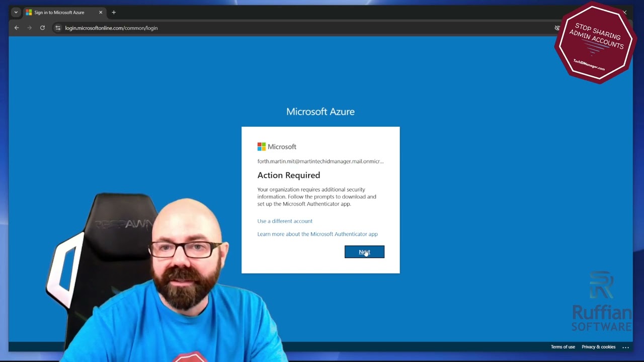Go back with browser back arrow

pyautogui.click(x=17, y=28)
